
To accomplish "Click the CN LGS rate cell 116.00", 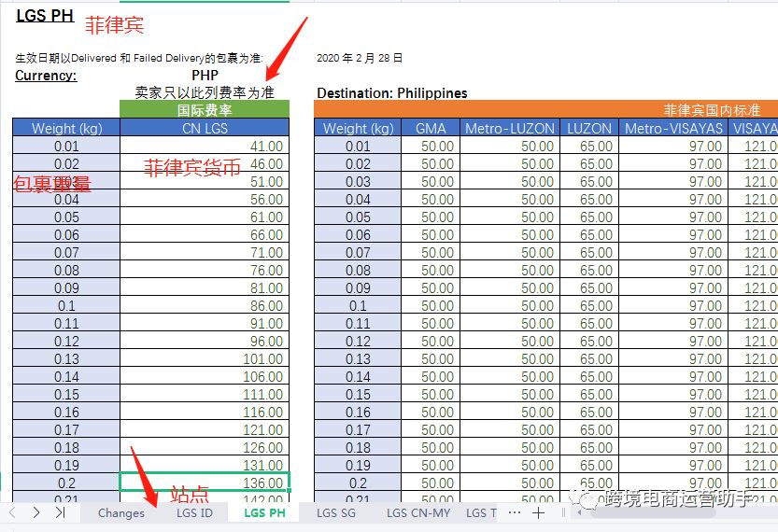I will [205, 412].
